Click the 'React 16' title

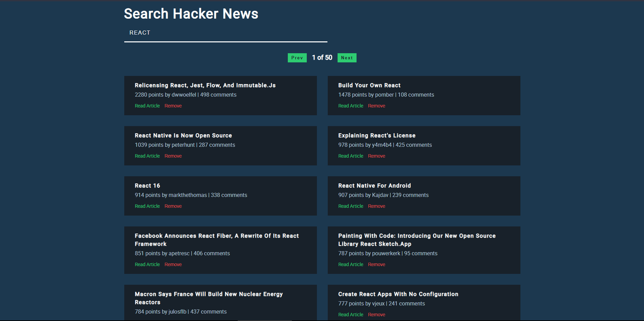click(147, 186)
